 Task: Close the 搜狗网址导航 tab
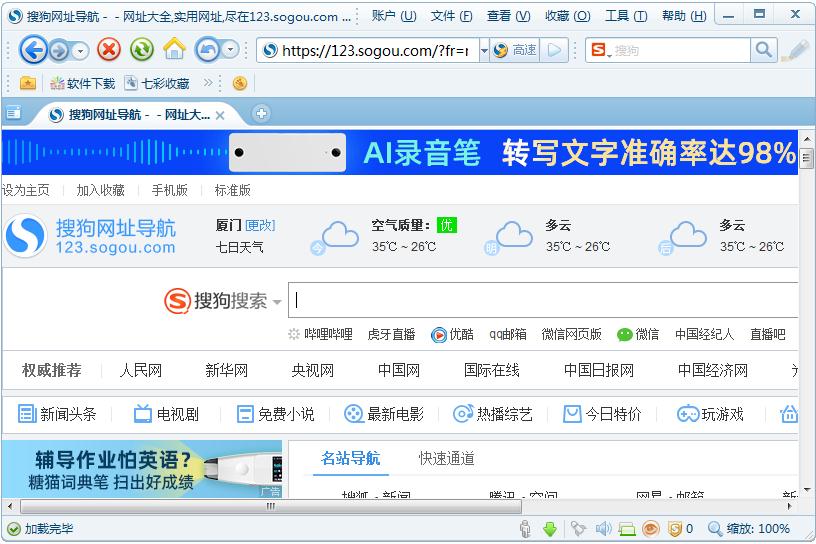220,115
